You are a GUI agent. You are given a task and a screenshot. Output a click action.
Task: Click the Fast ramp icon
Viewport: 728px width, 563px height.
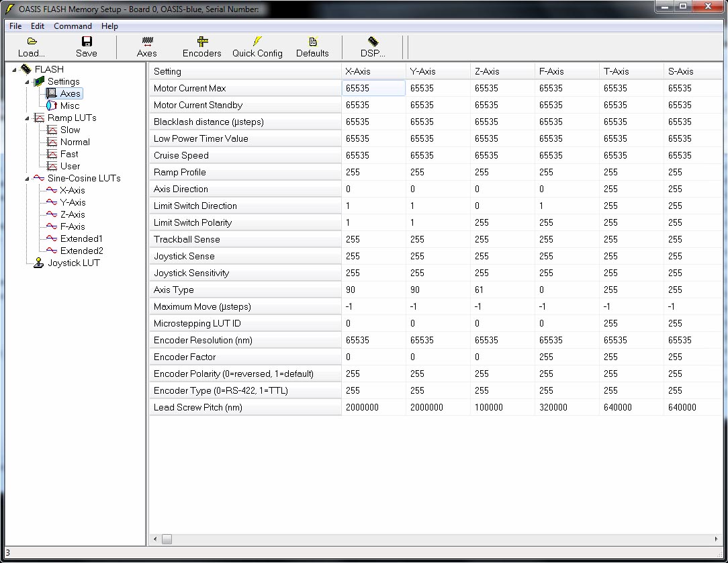pyautogui.click(x=52, y=154)
